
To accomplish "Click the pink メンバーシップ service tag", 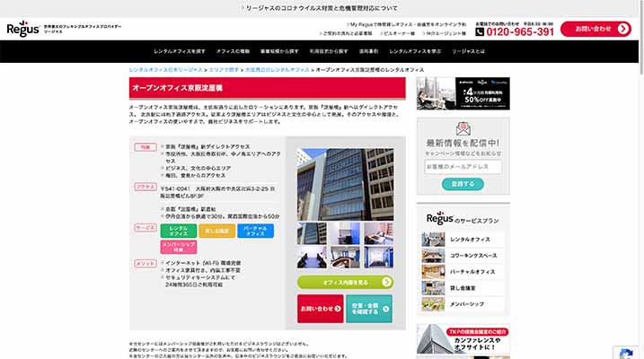I will (178, 247).
